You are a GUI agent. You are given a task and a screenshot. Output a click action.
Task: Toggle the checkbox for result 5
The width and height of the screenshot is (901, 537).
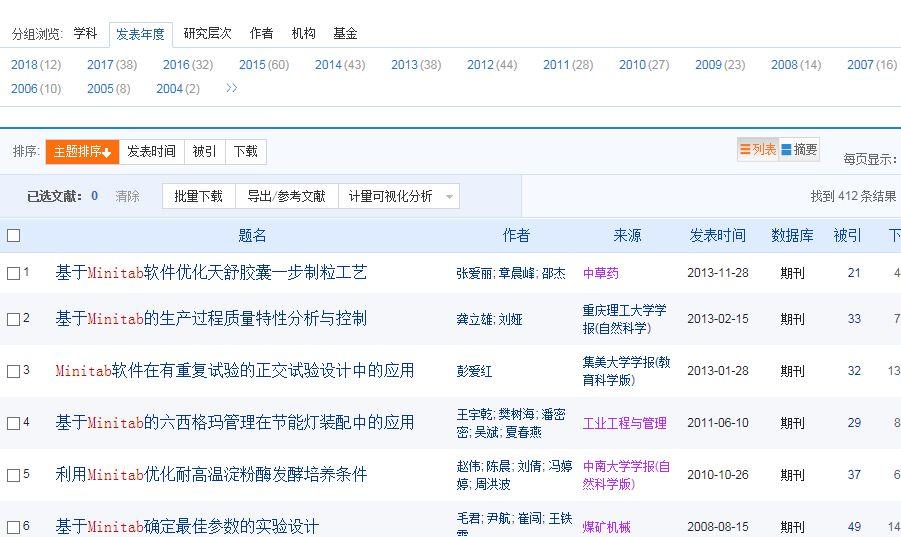point(14,475)
